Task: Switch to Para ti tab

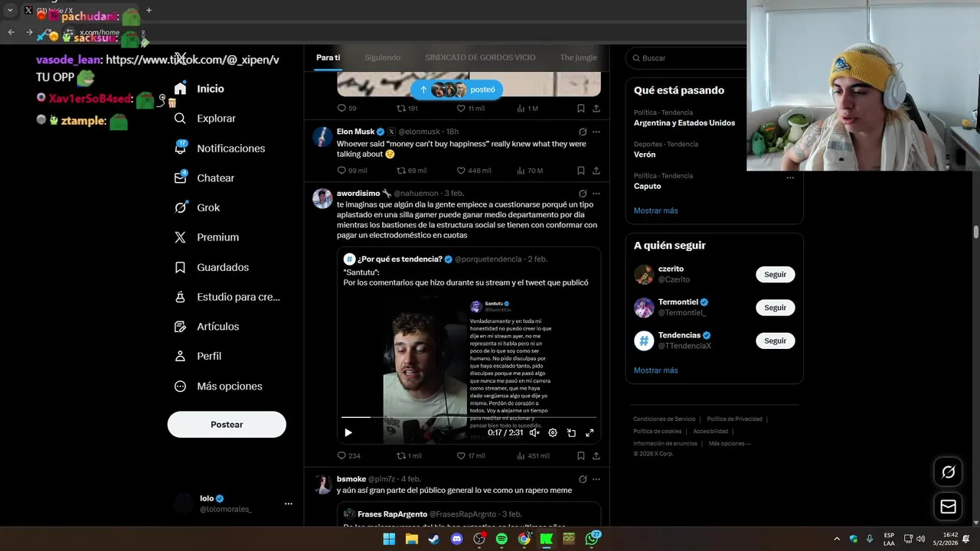Action: (328, 57)
